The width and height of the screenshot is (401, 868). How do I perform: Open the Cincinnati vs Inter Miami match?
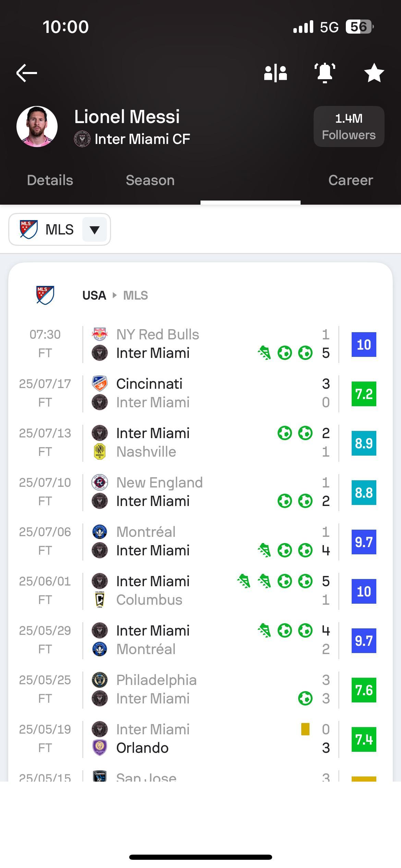click(200, 393)
